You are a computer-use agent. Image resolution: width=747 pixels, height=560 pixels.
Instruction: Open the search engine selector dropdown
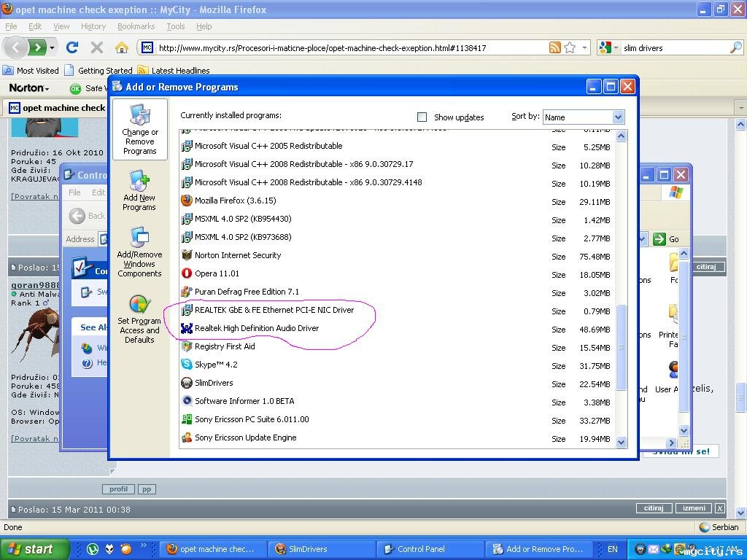608,47
